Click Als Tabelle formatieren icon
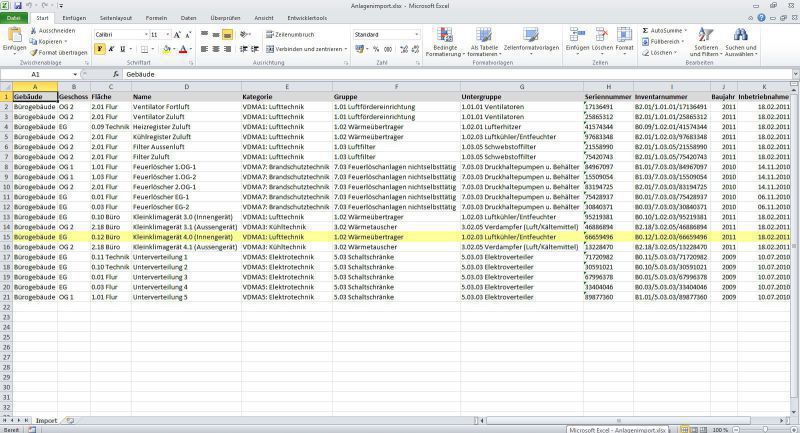This screenshot has height=433, width=800. point(483,35)
